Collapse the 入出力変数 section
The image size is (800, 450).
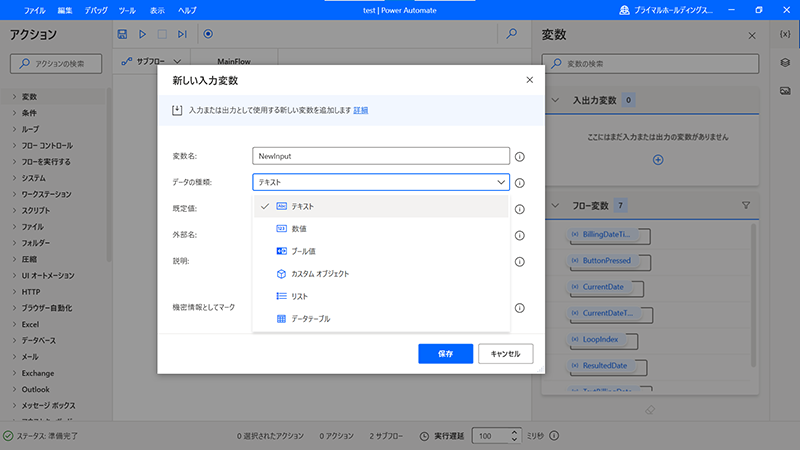pos(557,100)
